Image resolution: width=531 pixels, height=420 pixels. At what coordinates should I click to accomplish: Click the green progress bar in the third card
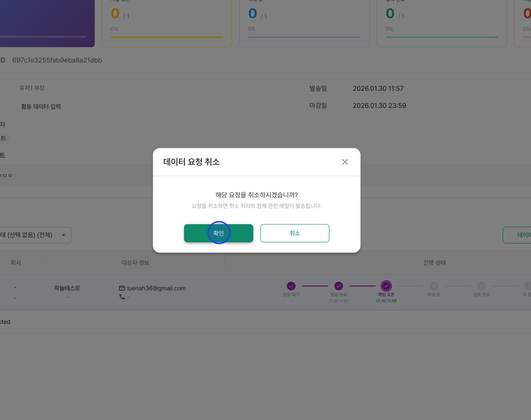[441, 37]
